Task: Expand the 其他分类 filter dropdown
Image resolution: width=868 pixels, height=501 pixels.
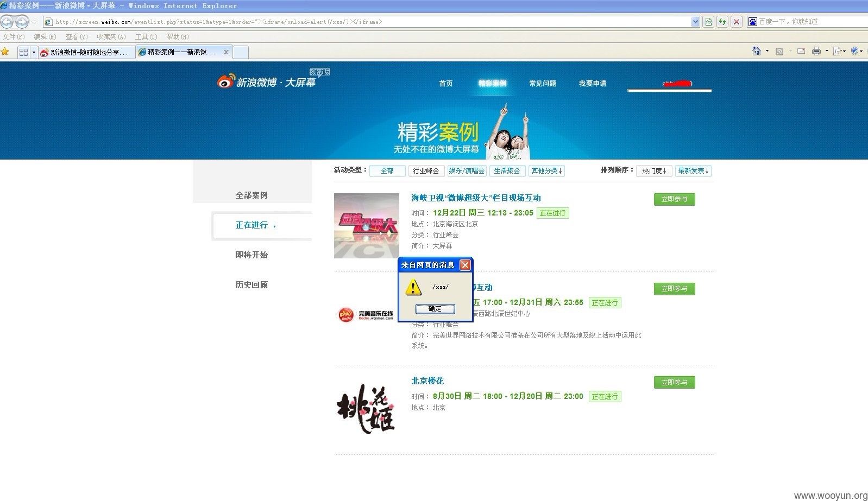Action: (x=546, y=171)
